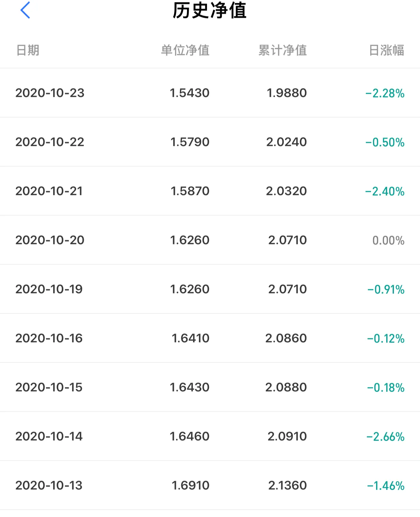Tap the 累计净值 column header
The image size is (420, 517).
(283, 50)
